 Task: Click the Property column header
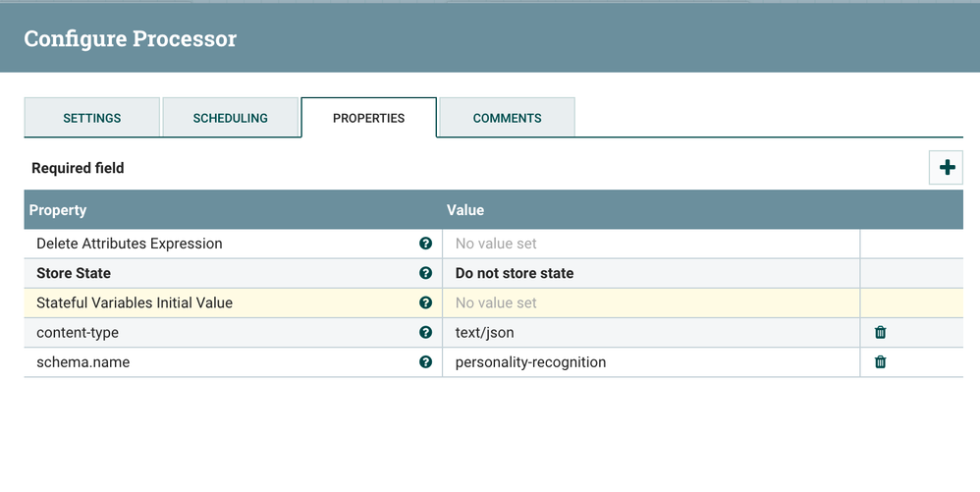tap(58, 210)
